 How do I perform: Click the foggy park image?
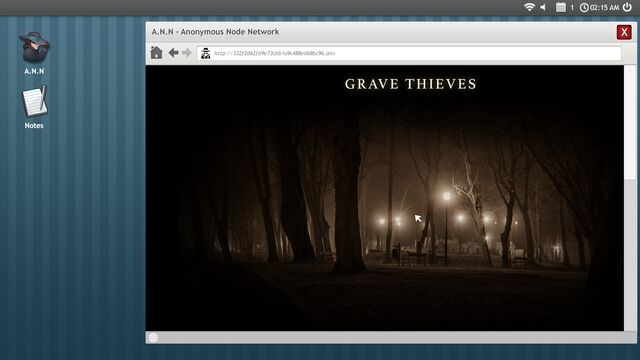tap(384, 198)
